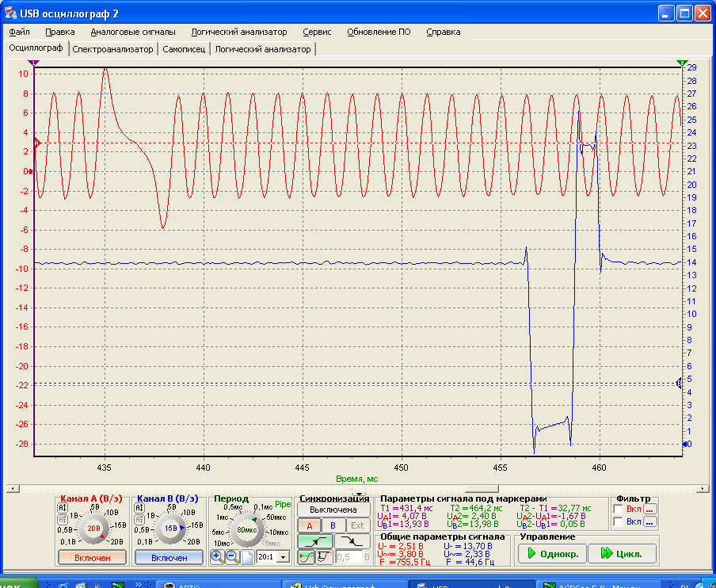
Task: Click the green marker 2 handle above graph
Action: [x=682, y=63]
